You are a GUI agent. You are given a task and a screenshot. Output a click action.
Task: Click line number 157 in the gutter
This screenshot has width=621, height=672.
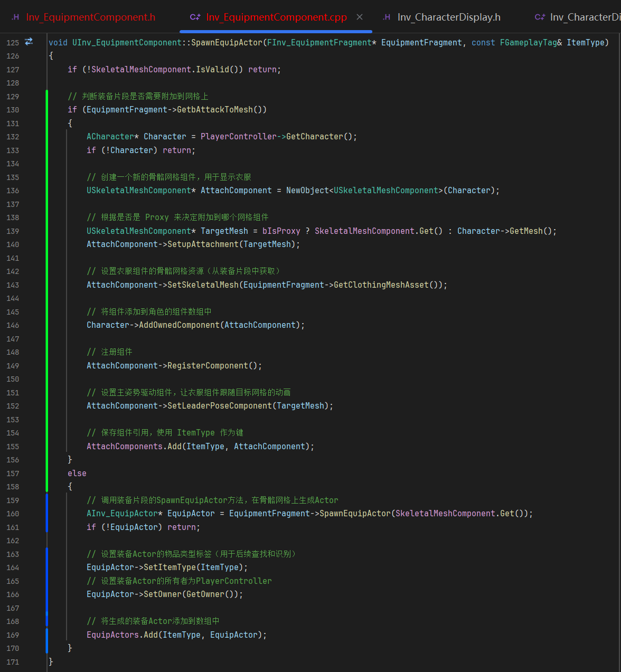(13, 474)
